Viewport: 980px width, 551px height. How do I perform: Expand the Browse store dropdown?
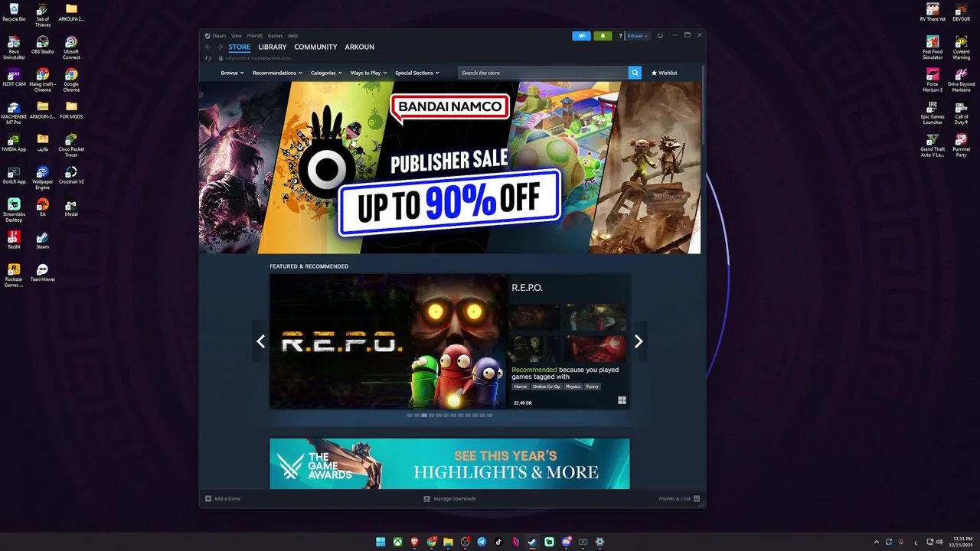tap(232, 73)
